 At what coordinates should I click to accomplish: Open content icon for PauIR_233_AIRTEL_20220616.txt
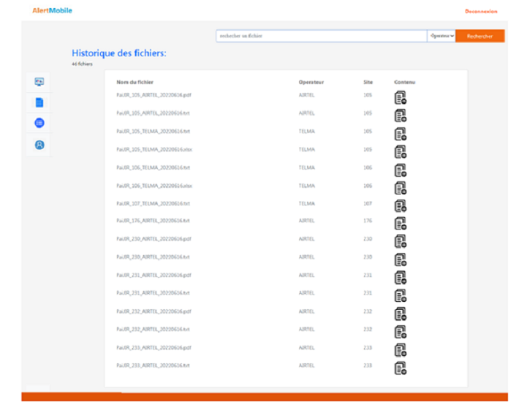coord(400,368)
